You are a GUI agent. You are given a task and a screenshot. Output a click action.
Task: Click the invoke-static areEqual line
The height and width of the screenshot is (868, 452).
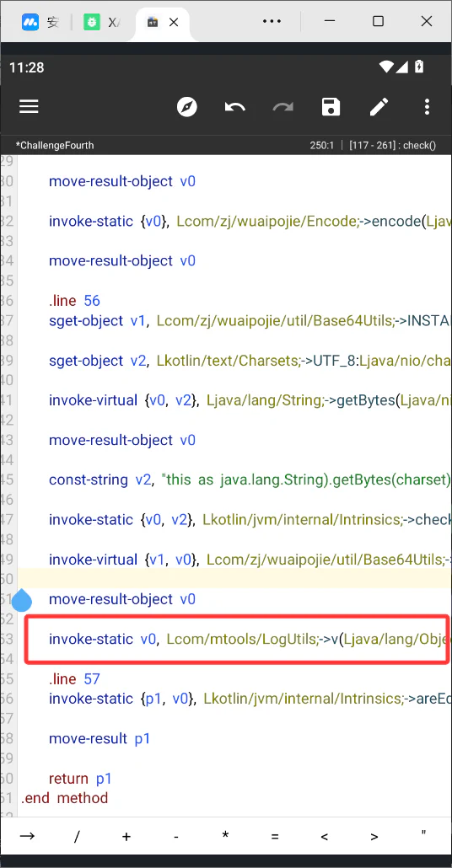tap(250, 699)
